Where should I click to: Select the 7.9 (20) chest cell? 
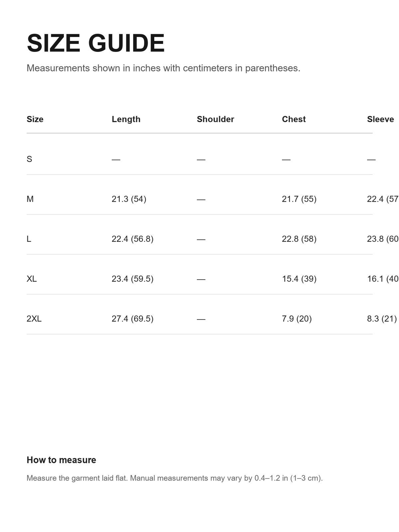tap(297, 319)
